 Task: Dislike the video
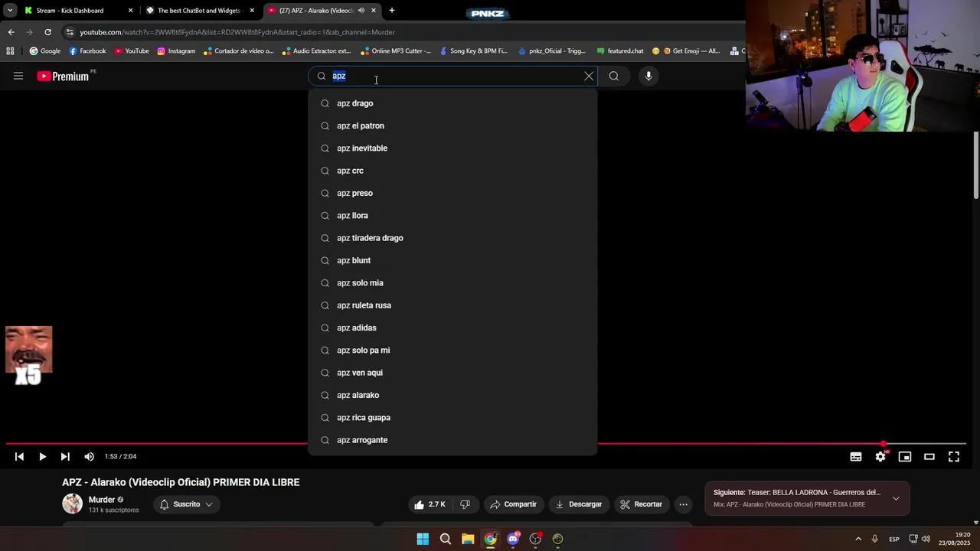(465, 504)
